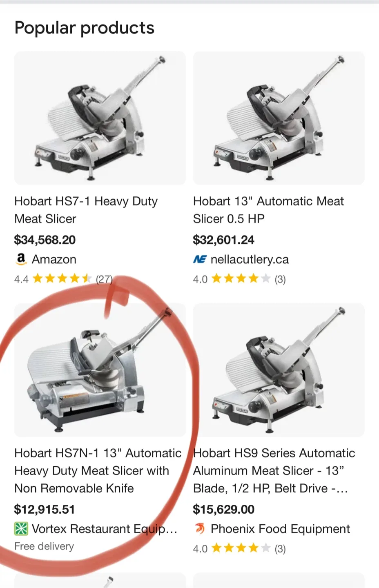Click the Amazon seller name
This screenshot has height=588, width=379.
tap(54, 259)
